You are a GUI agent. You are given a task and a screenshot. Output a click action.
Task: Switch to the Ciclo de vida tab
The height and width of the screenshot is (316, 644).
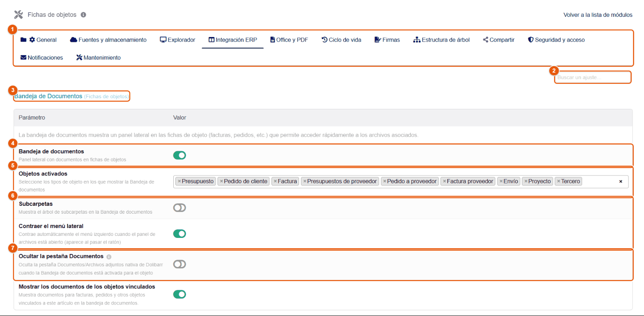(x=341, y=40)
